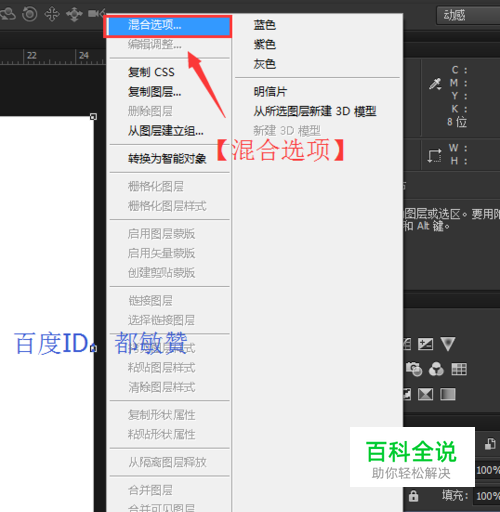This screenshot has width=500, height=512.
Task: Click the eyedropper icon in Info panel
Action: [x=435, y=84]
